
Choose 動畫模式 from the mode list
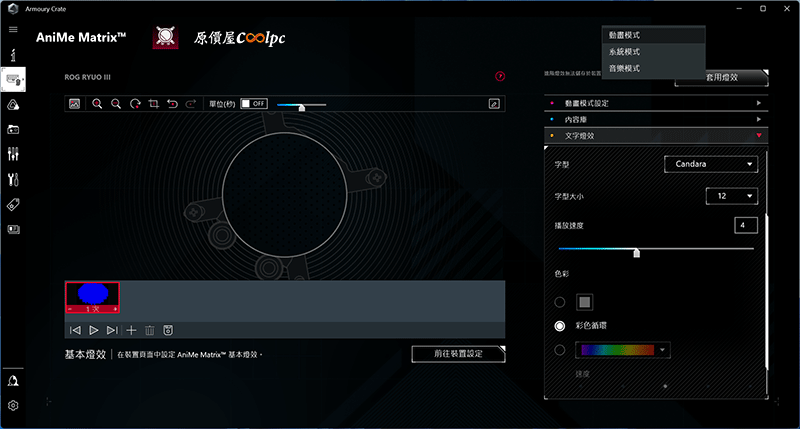point(654,35)
